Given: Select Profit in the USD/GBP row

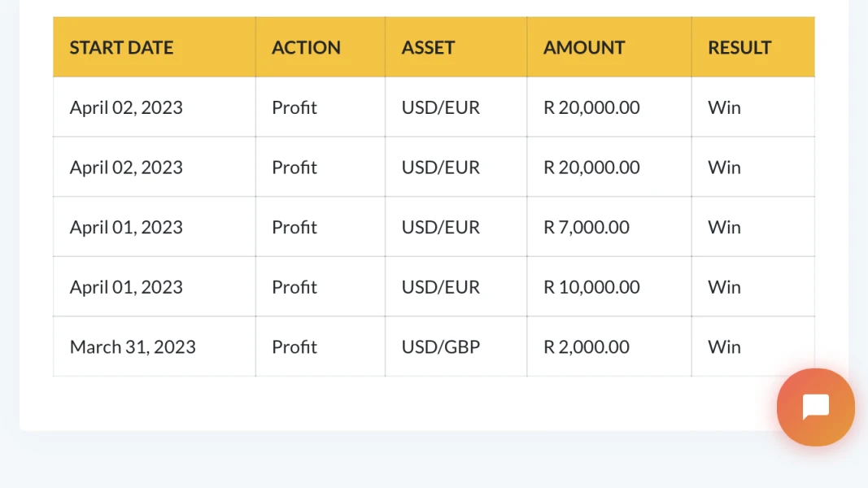Looking at the screenshot, I should (294, 346).
